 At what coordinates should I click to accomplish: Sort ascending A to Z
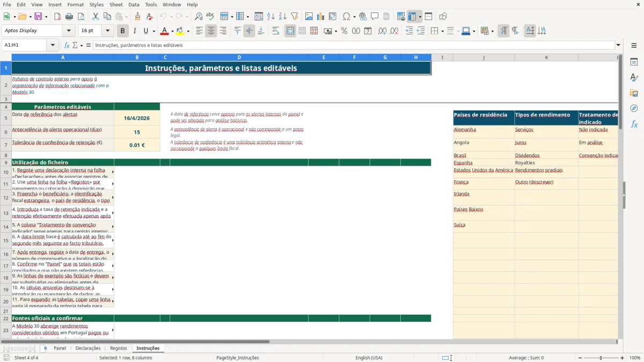tap(271, 17)
